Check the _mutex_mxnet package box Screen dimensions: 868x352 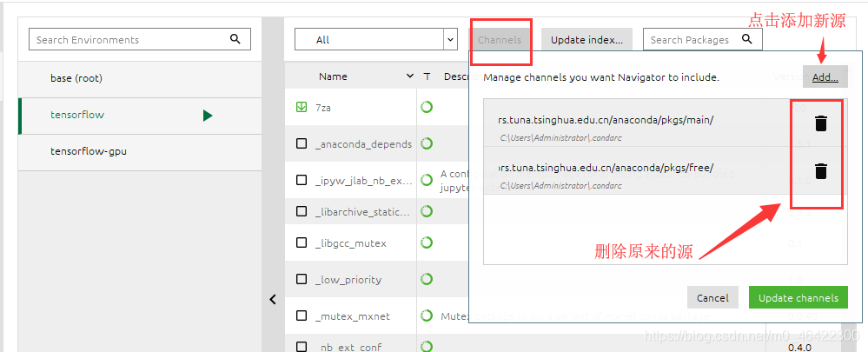point(301,315)
